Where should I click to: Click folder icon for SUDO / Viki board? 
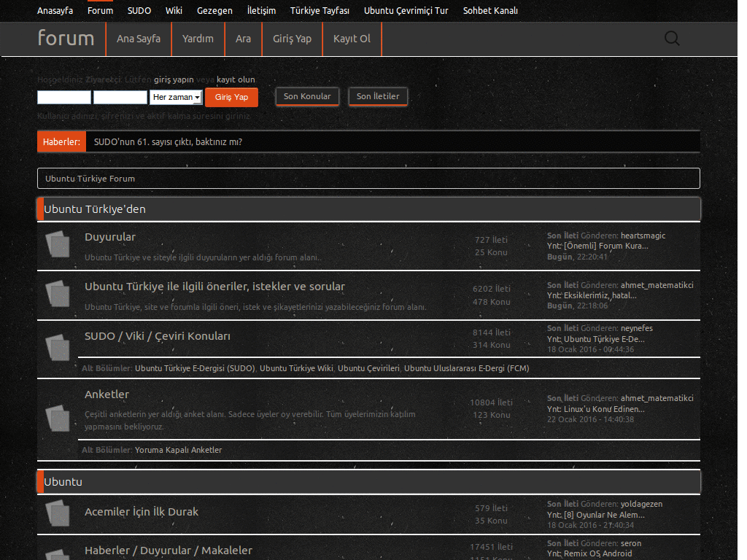(58, 347)
